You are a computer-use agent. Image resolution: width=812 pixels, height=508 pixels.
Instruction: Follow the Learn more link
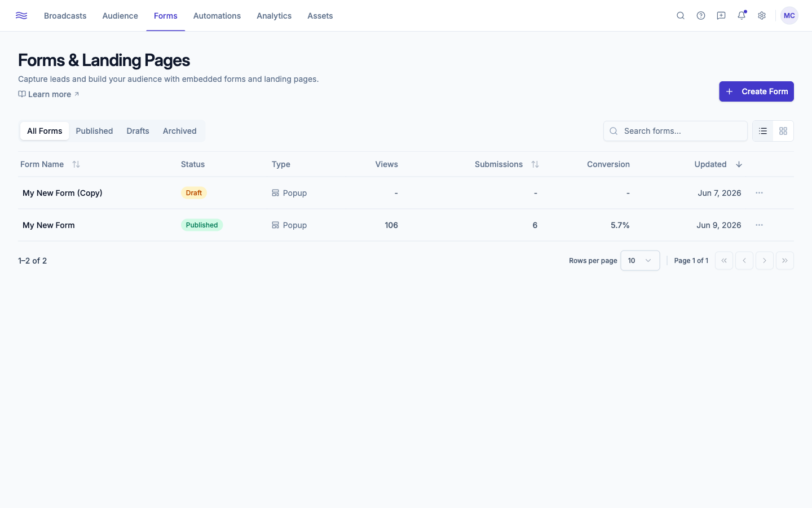point(49,94)
